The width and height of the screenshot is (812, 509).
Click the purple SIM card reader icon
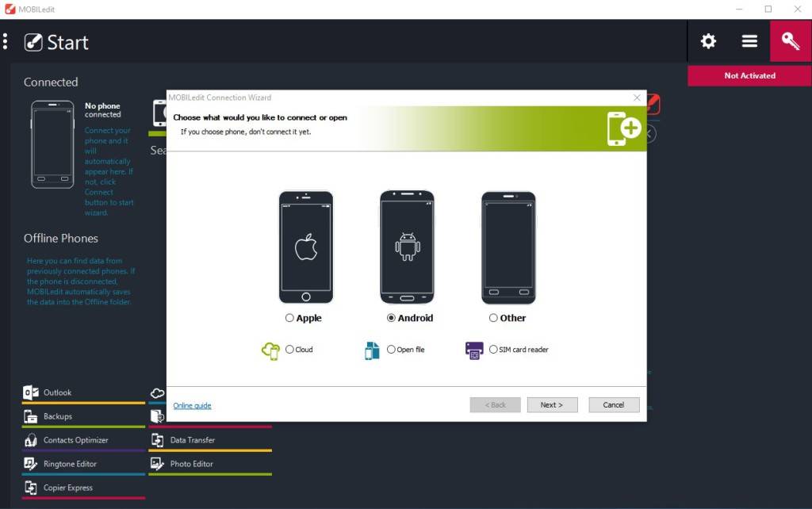(474, 350)
